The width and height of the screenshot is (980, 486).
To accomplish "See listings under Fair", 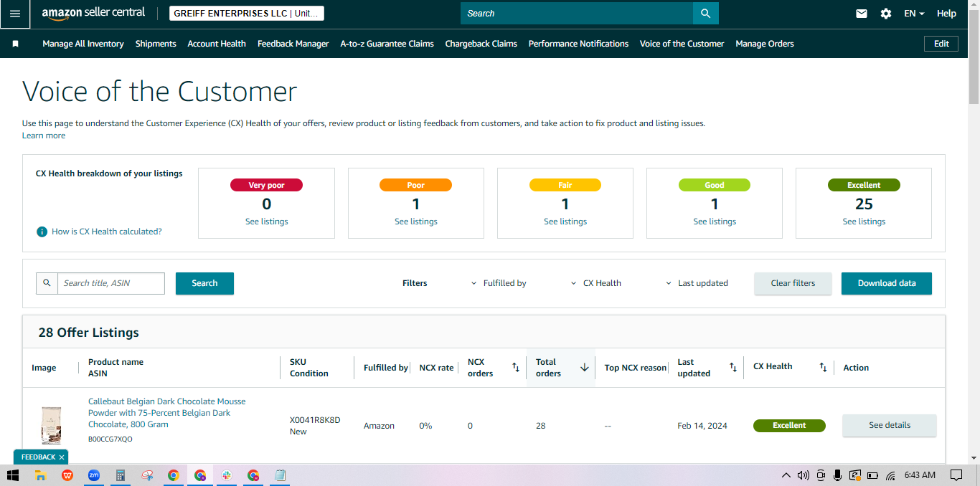I will coord(565,221).
